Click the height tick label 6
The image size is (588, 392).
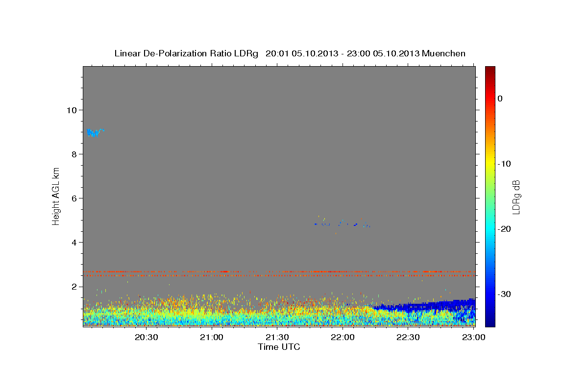click(73, 198)
